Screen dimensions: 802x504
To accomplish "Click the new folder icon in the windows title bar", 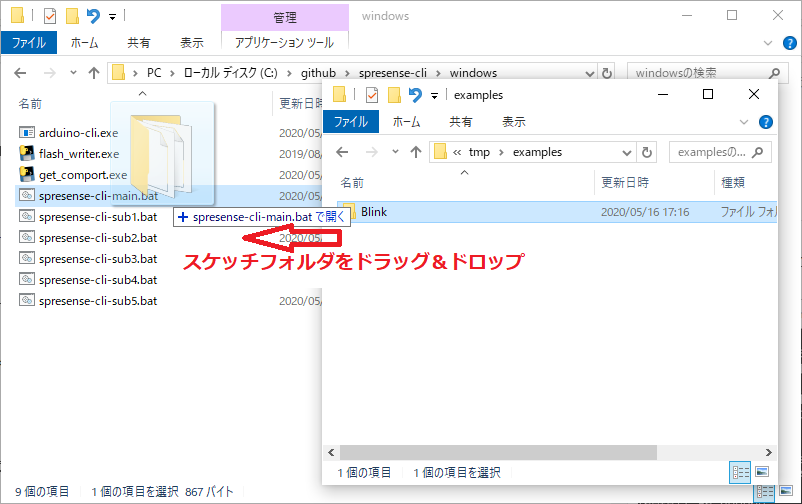I will [x=72, y=16].
